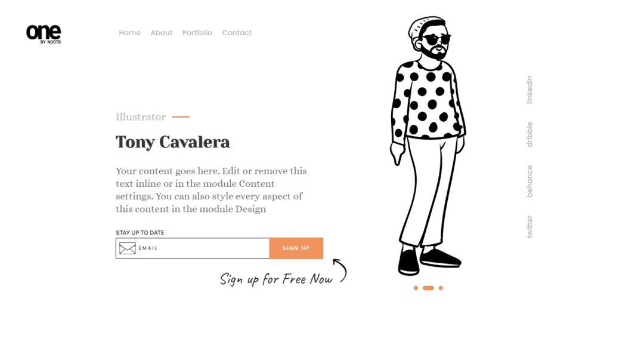Viewport: 644px width, 360px height.
Task: Click the Illustrator subtitle label
Action: [x=141, y=117]
